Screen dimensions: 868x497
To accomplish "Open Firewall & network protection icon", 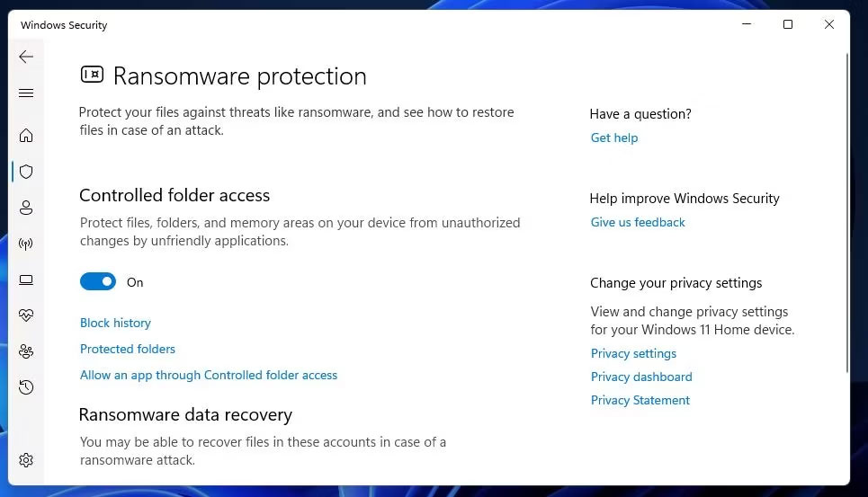I will tap(26, 244).
